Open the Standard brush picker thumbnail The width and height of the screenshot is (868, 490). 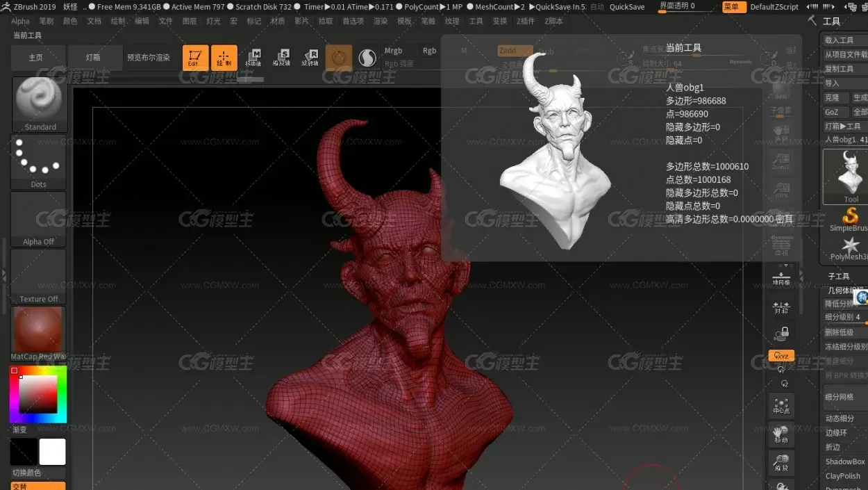click(x=40, y=104)
